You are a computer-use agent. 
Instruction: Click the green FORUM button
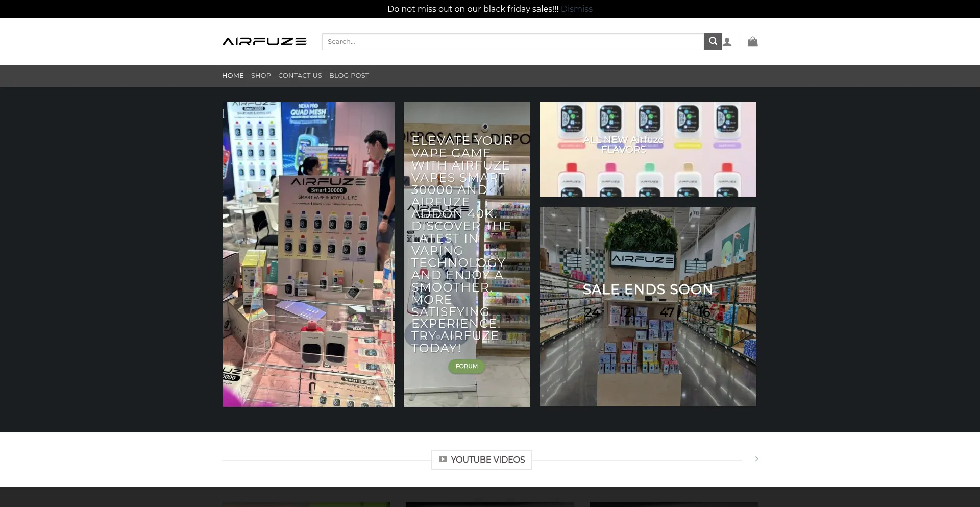[x=467, y=366]
